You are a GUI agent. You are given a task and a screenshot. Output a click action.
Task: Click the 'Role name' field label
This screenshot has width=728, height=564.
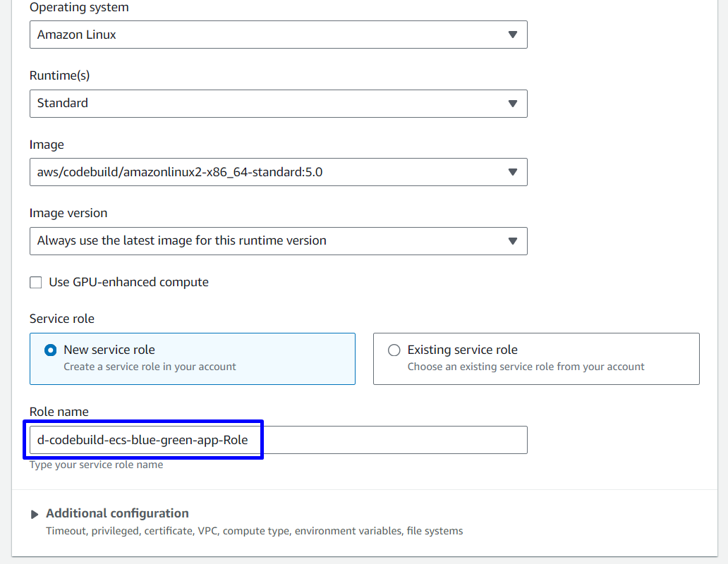point(59,412)
